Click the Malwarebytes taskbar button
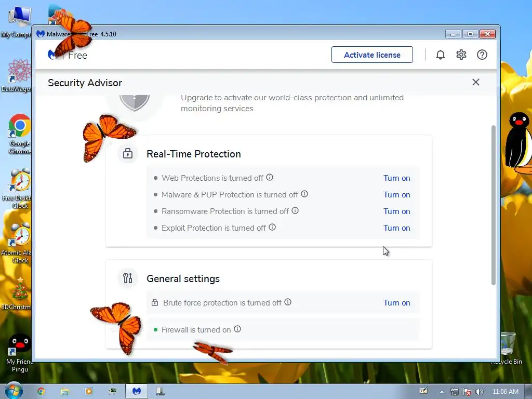 click(x=137, y=391)
